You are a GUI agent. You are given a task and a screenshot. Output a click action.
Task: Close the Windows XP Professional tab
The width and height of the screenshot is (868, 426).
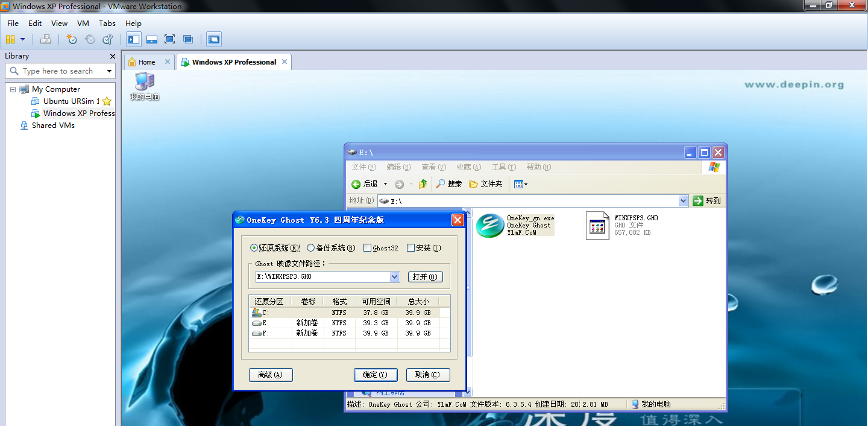(x=285, y=62)
